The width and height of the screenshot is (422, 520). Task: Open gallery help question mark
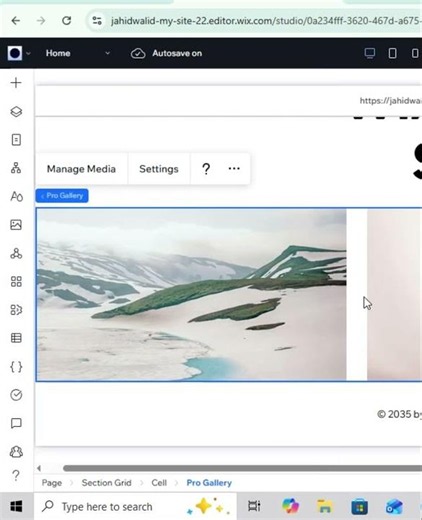[x=206, y=169]
